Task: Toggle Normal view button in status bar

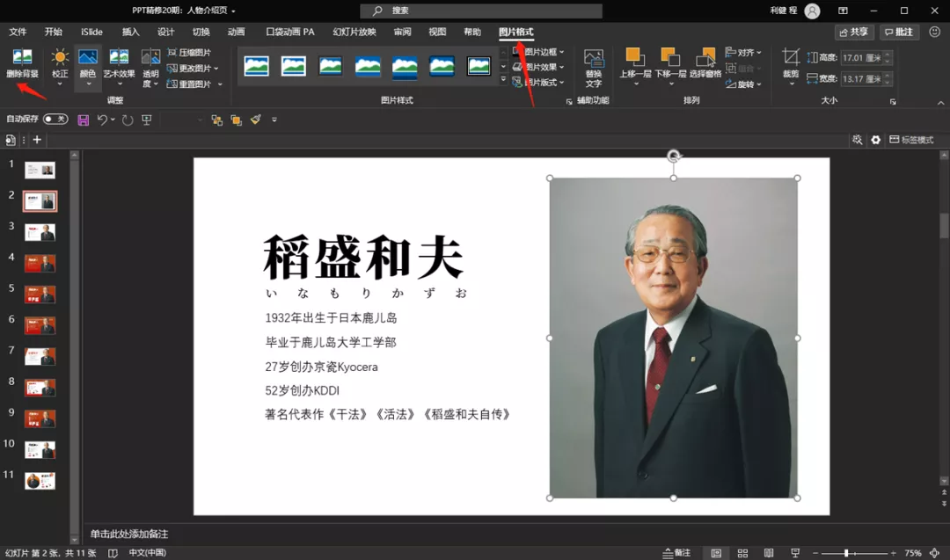Action: (x=716, y=553)
